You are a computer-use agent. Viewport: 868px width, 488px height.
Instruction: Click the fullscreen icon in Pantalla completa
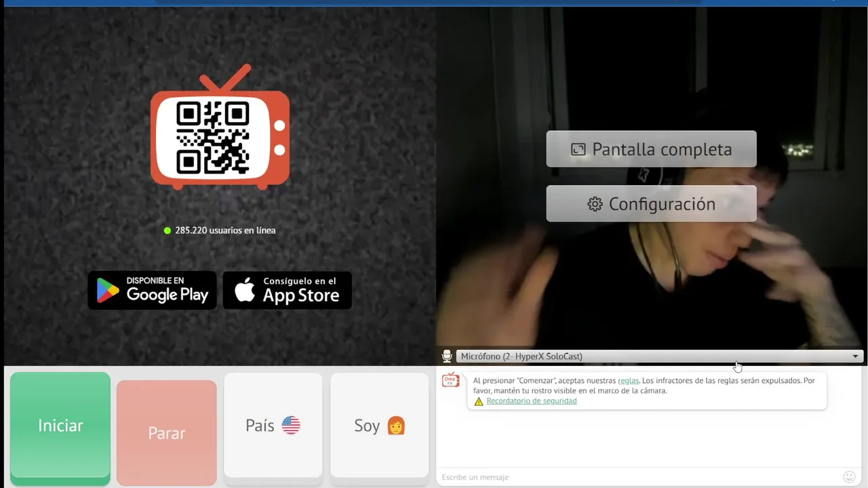pos(578,150)
